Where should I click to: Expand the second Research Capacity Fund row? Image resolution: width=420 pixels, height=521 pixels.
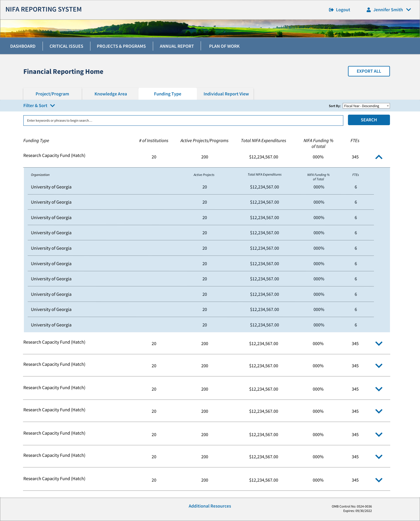point(379,343)
